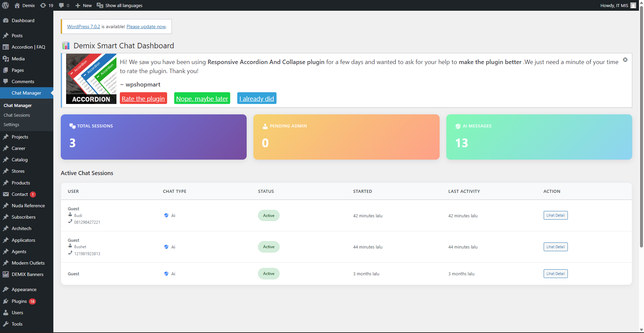Click the Nope, maybe later button
Screen dimensions: 644x333
tap(202, 99)
